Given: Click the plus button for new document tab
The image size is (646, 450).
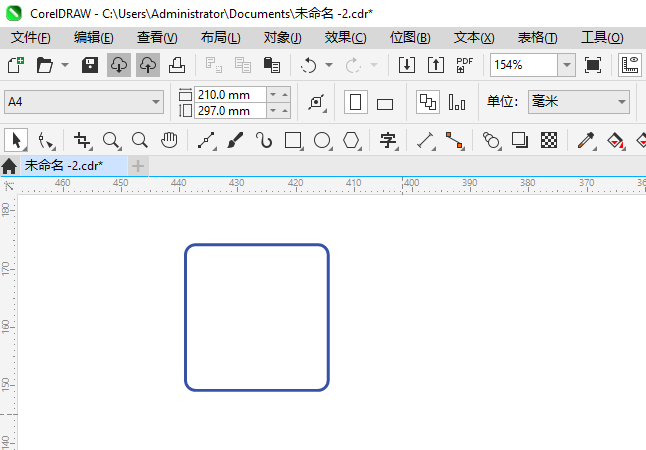Looking at the screenshot, I should 138,166.
